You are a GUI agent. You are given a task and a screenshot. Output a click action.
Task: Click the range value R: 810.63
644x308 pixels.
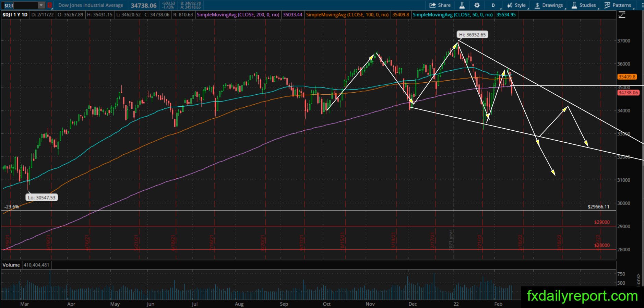click(x=183, y=15)
